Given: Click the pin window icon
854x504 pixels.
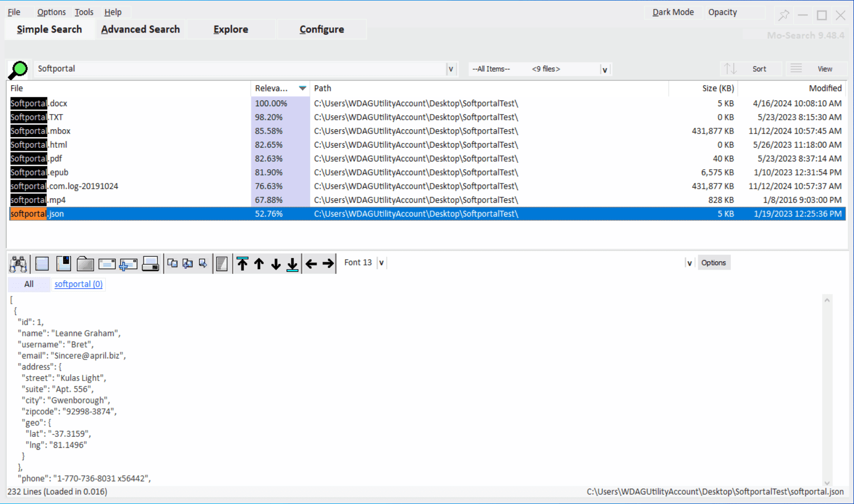Looking at the screenshot, I should [784, 15].
